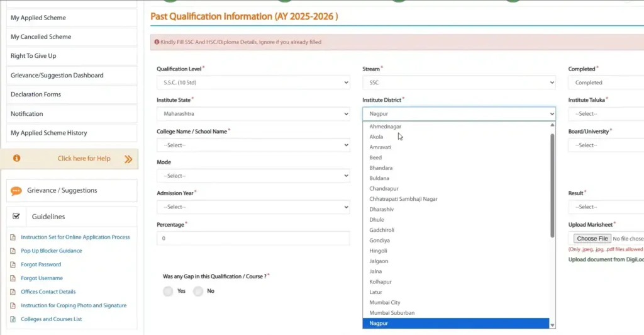The width and height of the screenshot is (644, 335).
Task: Expand the College Name / School Name dropdown
Action: (x=253, y=145)
